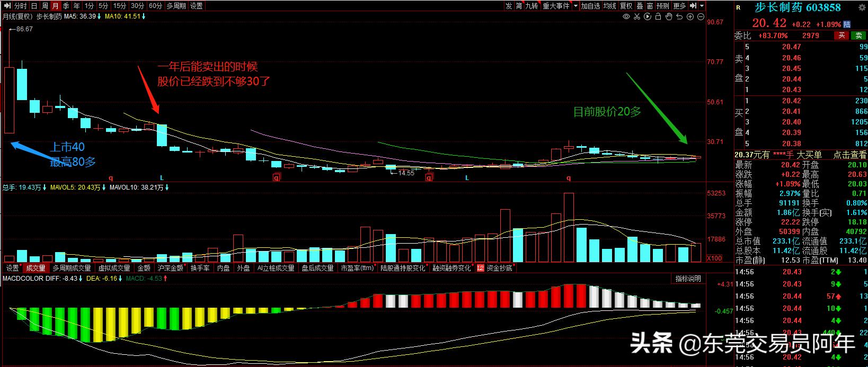
Task: Open the 叠 overlay dropdown
Action: click(640, 6)
